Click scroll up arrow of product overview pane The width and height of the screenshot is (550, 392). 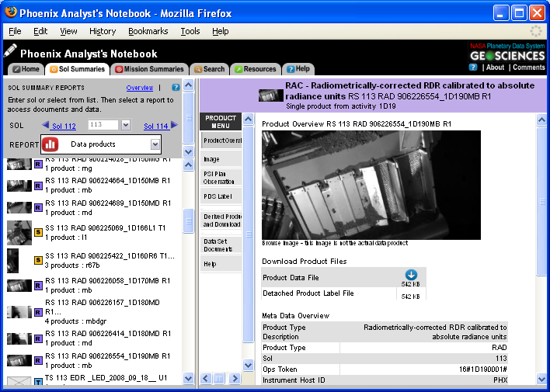[x=541, y=120]
